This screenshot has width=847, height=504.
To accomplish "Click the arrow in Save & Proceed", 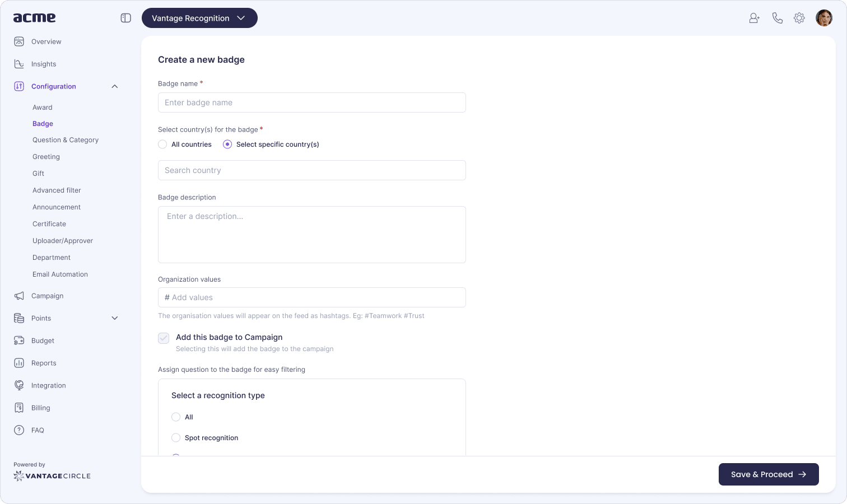I will point(802,474).
